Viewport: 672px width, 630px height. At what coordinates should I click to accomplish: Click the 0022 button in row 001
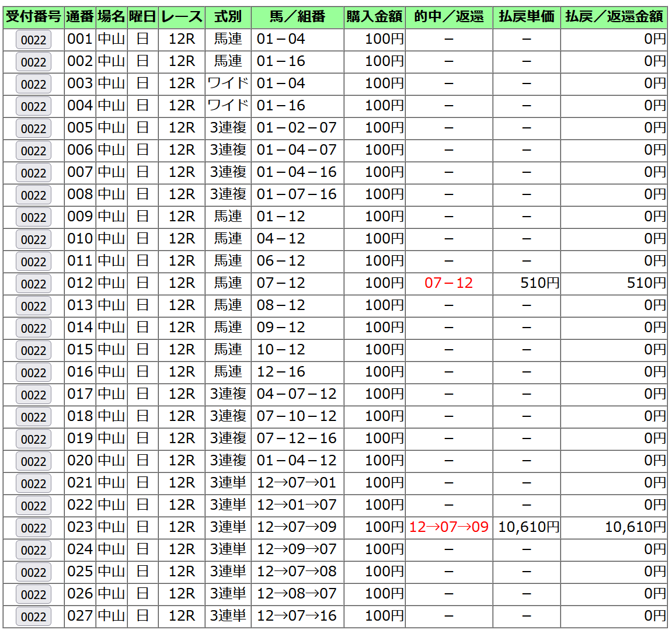pyautogui.click(x=33, y=40)
